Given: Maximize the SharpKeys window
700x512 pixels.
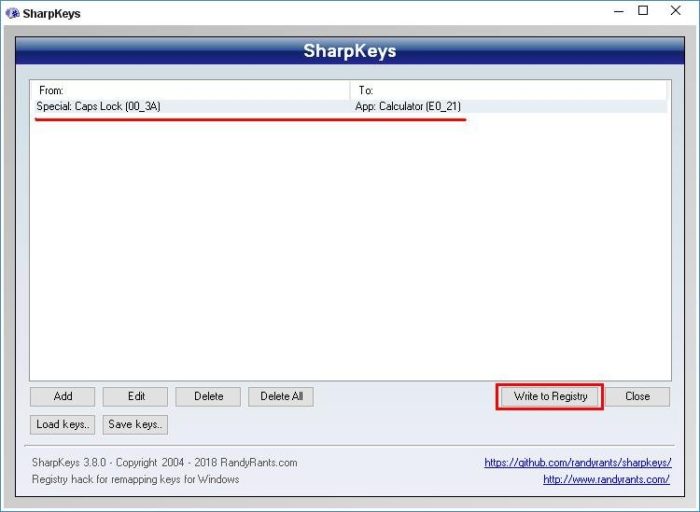Looking at the screenshot, I should click(x=643, y=11).
